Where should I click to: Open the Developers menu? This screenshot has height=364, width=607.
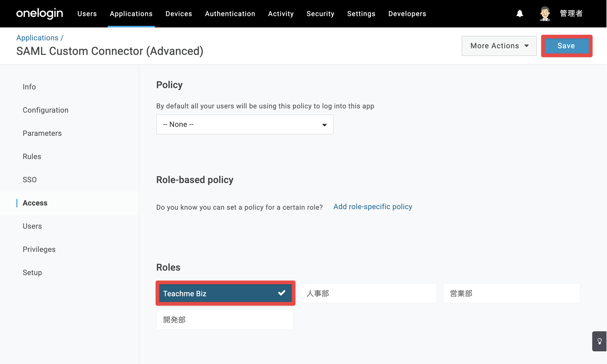pos(407,14)
